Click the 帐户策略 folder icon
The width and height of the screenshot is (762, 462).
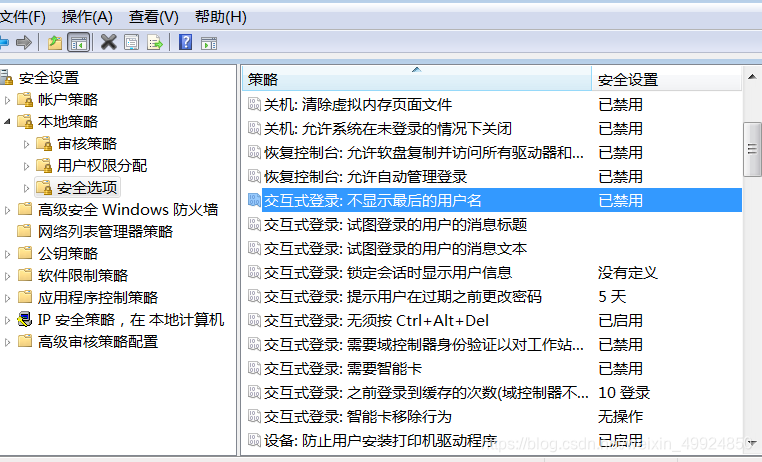(x=25, y=100)
